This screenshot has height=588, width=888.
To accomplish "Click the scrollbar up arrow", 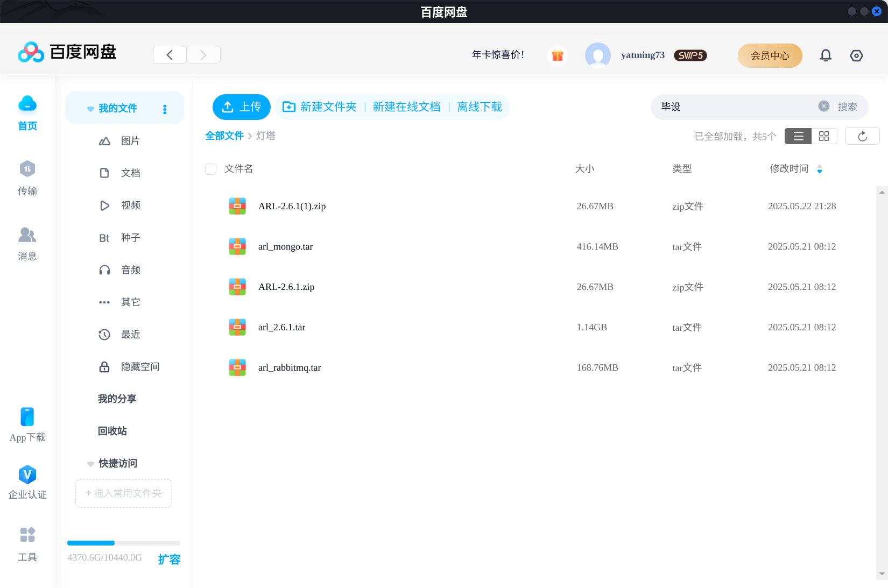I will [882, 192].
